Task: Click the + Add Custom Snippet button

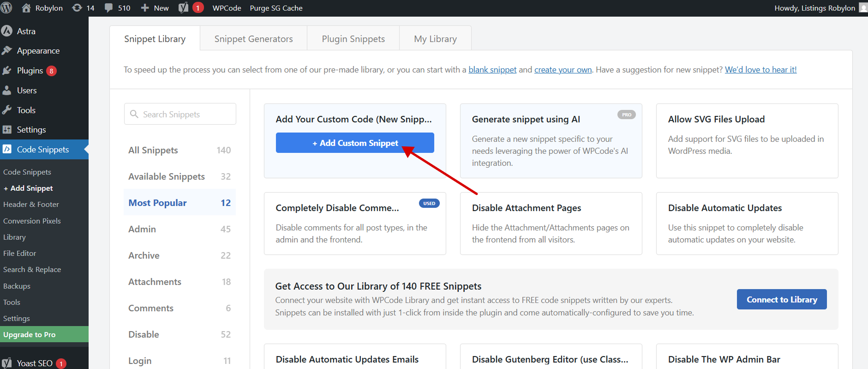Action: pyautogui.click(x=355, y=143)
